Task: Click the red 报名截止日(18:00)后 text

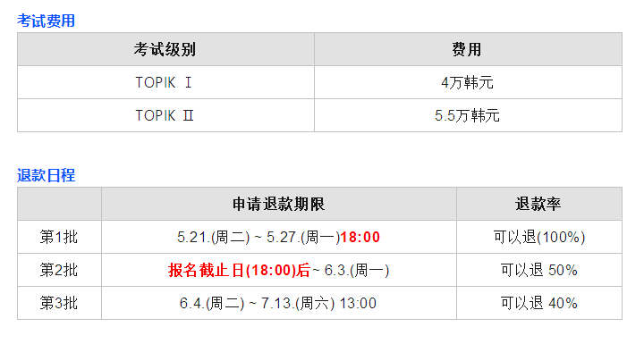Action: (239, 270)
